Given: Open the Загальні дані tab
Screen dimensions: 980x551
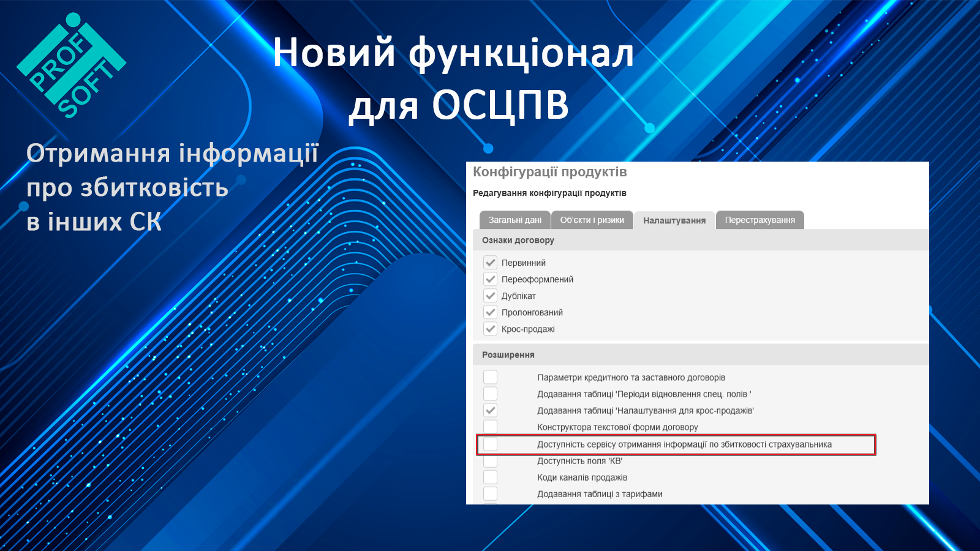Looking at the screenshot, I should pyautogui.click(x=514, y=220).
